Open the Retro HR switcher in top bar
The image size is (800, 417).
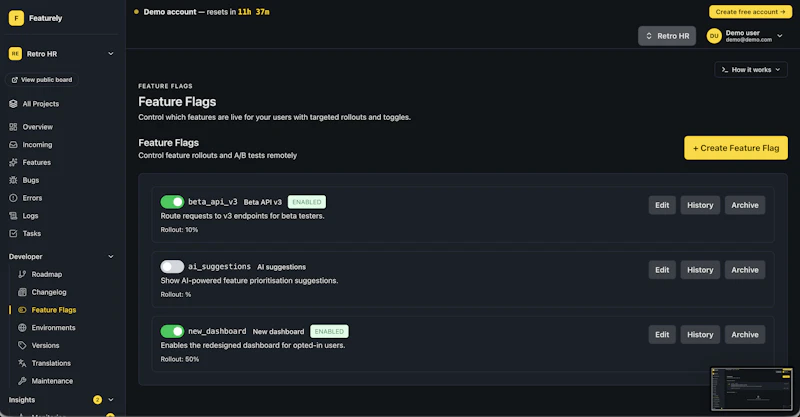[667, 36]
